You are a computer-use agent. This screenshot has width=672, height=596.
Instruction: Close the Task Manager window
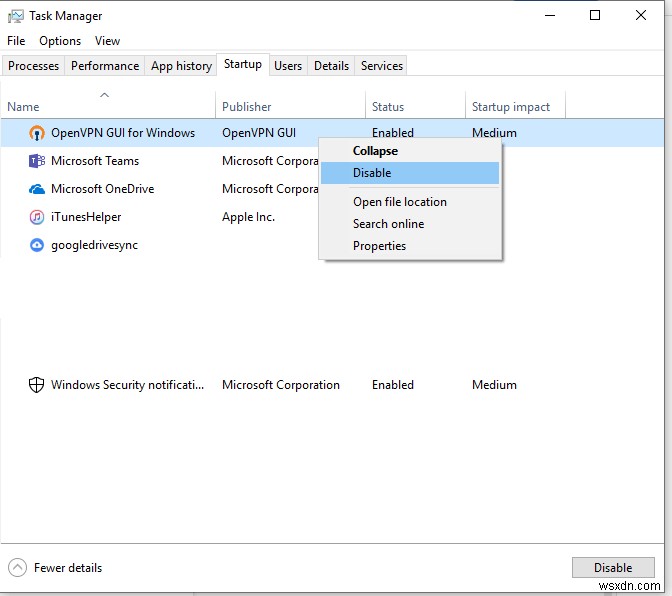tap(641, 15)
